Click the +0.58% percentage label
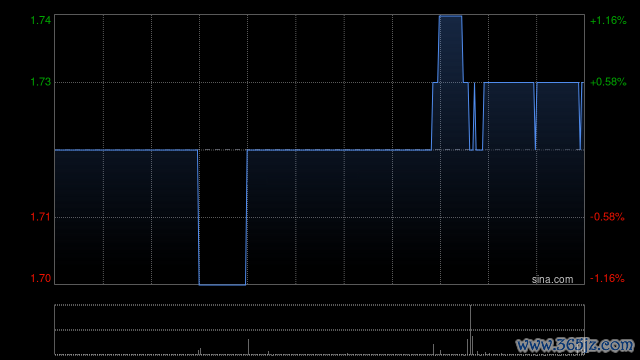640x360 pixels. 608,82
